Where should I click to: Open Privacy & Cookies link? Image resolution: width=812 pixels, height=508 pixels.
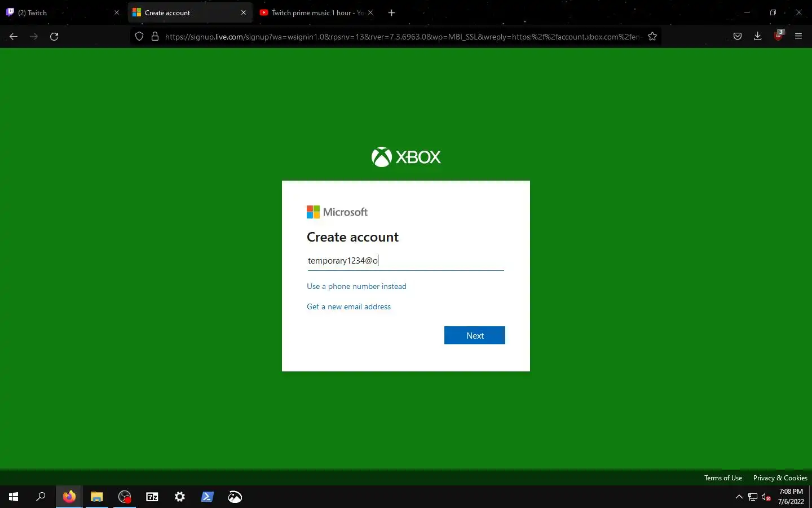(x=780, y=478)
